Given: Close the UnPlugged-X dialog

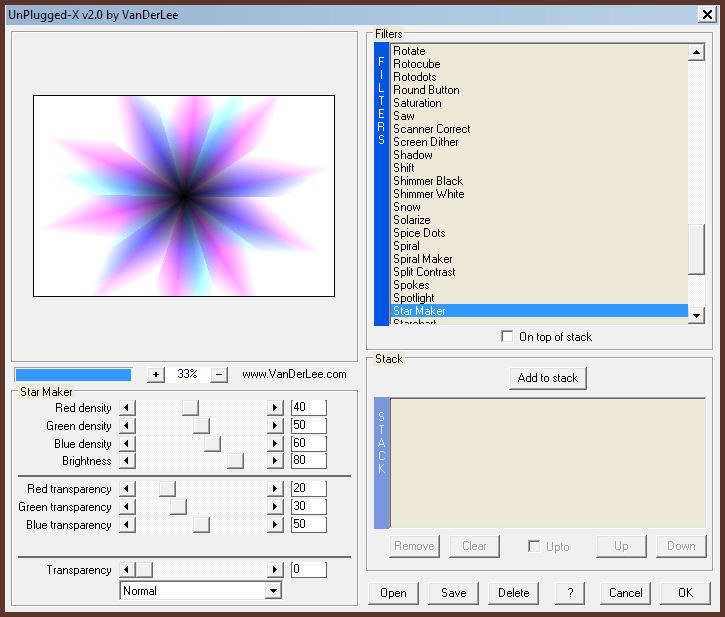Looking at the screenshot, I should 707,15.
